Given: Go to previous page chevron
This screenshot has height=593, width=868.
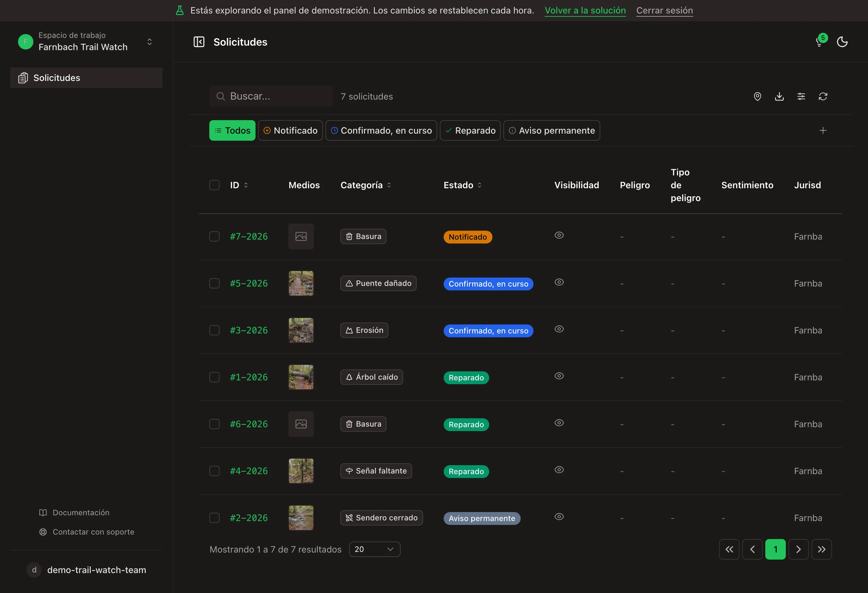Looking at the screenshot, I should pyautogui.click(x=752, y=549).
